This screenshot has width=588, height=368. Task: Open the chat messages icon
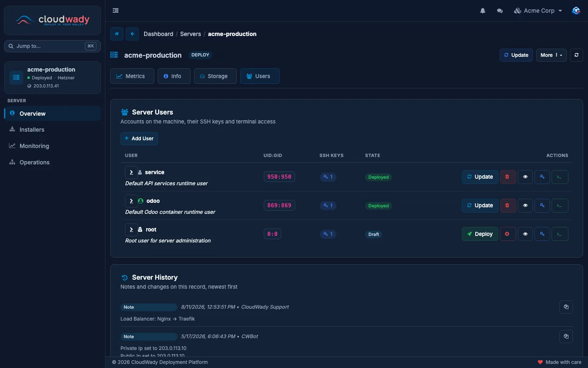coord(499,11)
